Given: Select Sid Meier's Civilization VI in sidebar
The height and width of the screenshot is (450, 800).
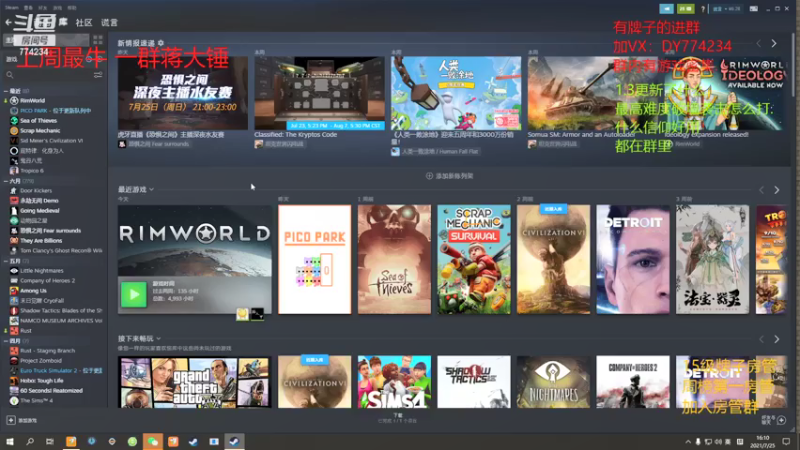Looking at the screenshot, I should 51,140.
